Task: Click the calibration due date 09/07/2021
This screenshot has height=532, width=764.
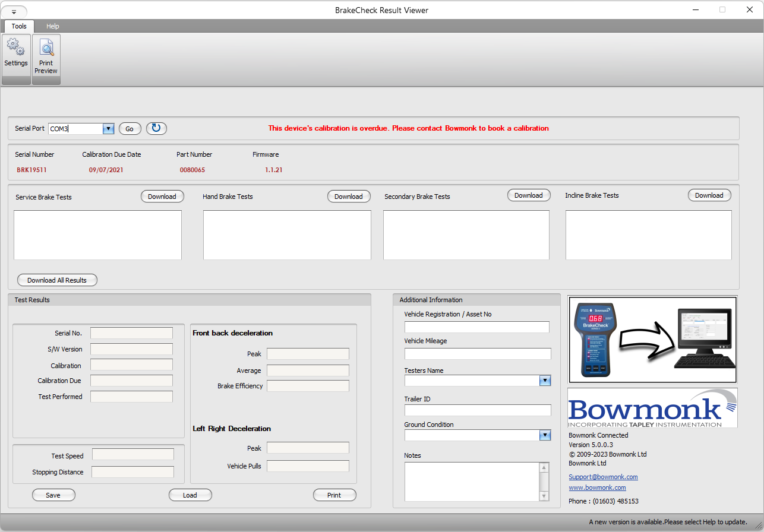Action: (106, 170)
